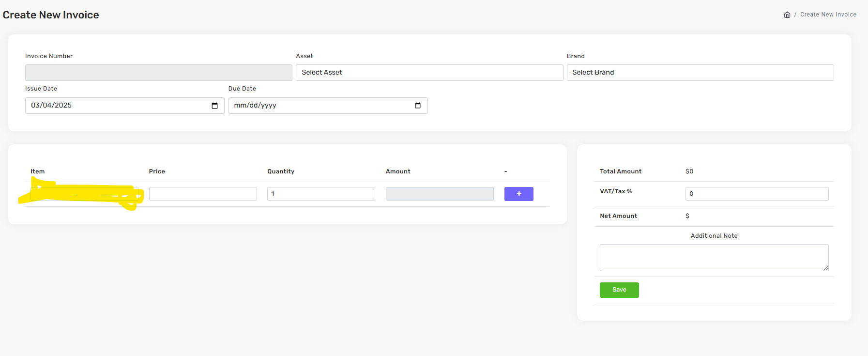Expand the Select Asset dropdown
868x356 pixels.
[429, 73]
